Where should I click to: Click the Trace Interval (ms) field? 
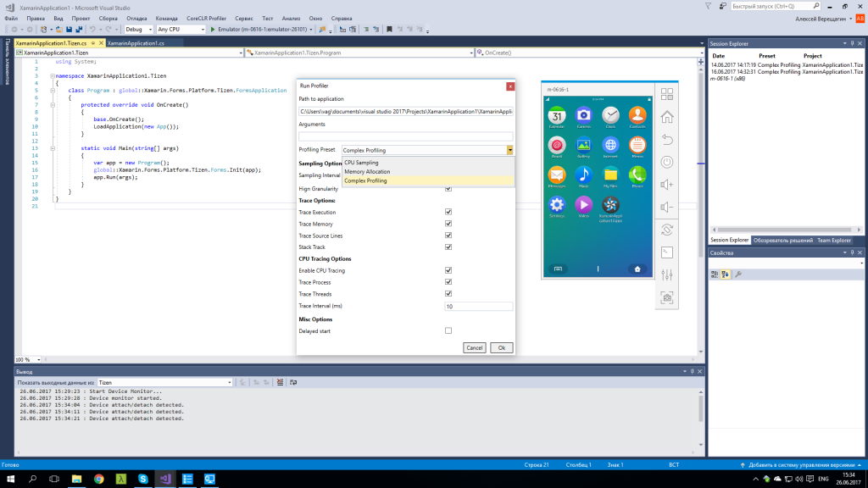pos(479,306)
